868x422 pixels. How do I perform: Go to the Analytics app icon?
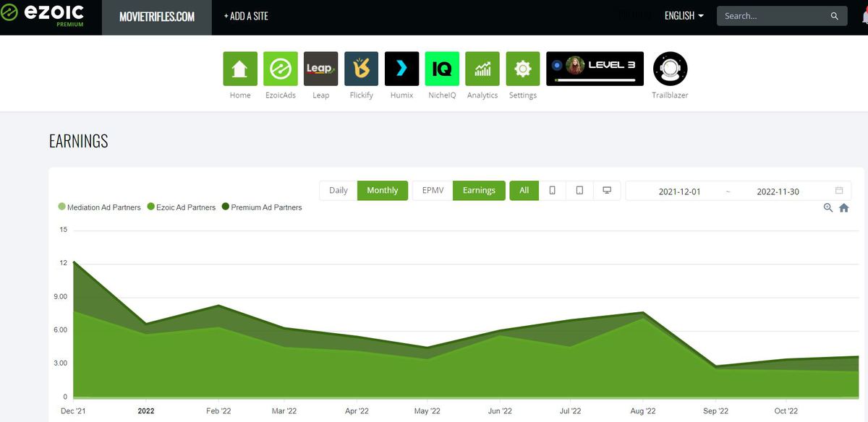coord(482,69)
